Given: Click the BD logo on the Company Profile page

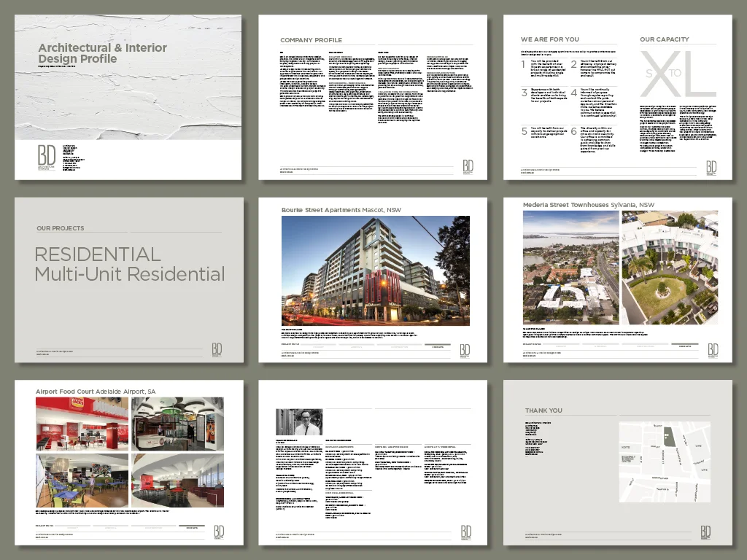Looking at the screenshot, I should (468, 167).
